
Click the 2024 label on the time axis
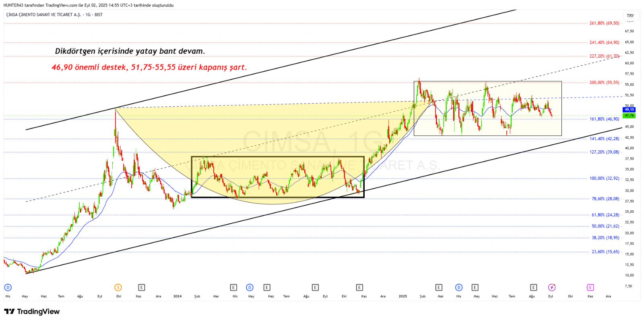point(178,296)
